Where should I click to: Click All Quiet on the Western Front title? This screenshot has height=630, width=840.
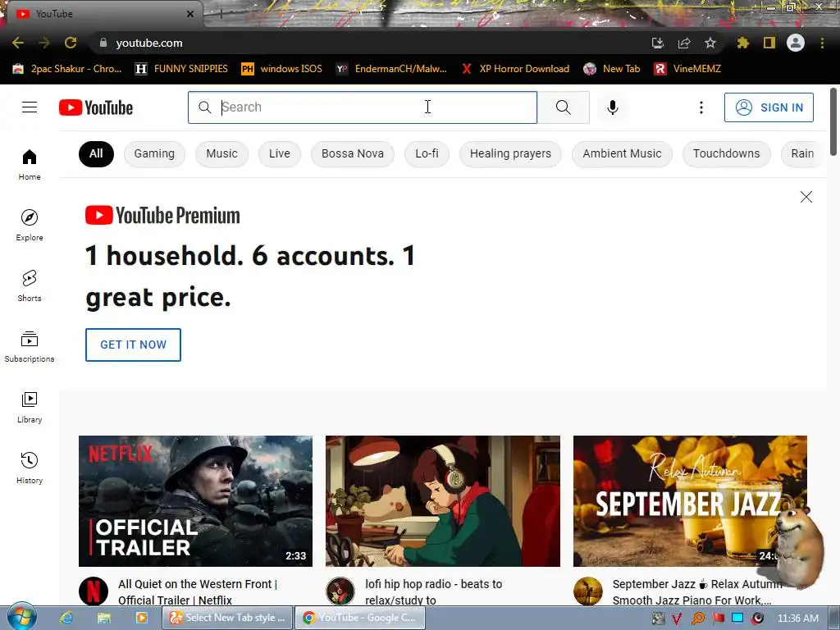[198, 592]
